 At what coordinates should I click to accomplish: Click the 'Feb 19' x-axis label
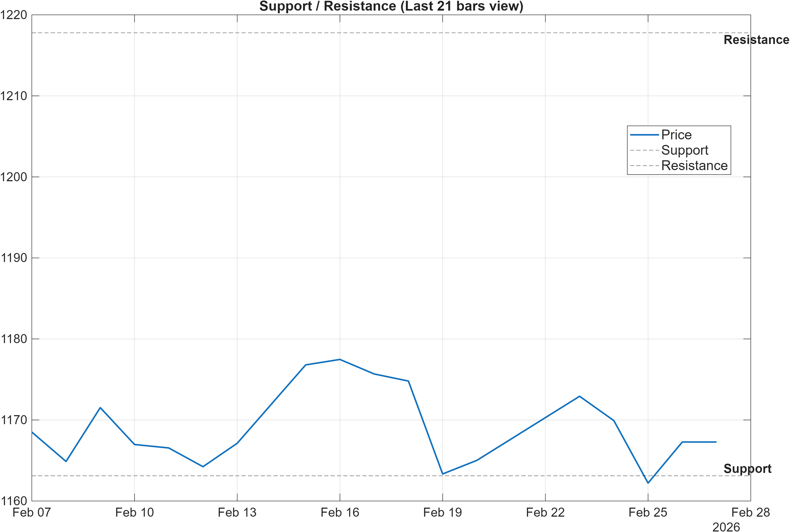tap(443, 512)
